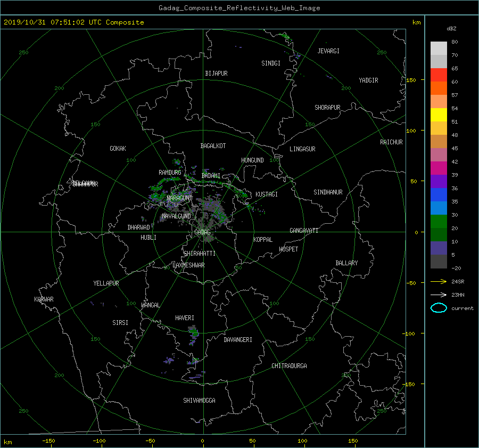Click the YELLAPUR town label
Screen dimensions: 479x448
tap(106, 283)
